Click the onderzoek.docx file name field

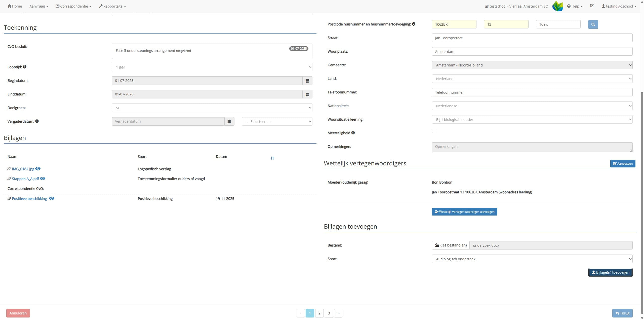[551, 245]
